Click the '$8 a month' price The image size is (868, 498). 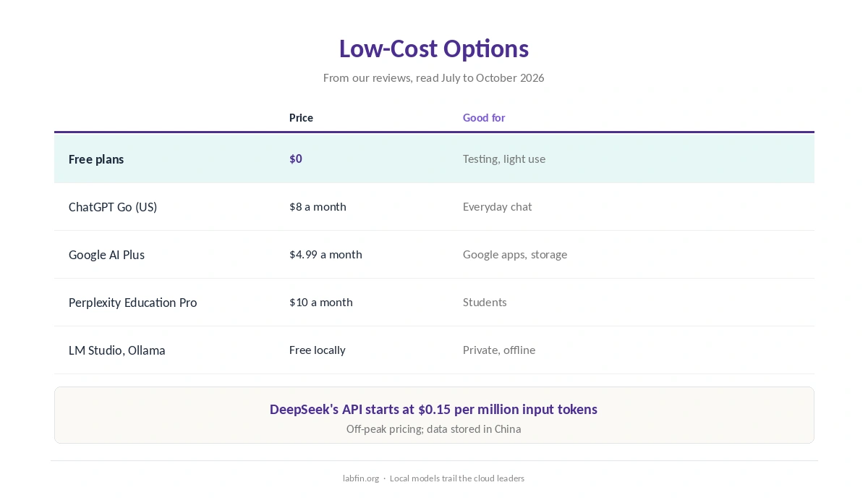pyautogui.click(x=318, y=207)
